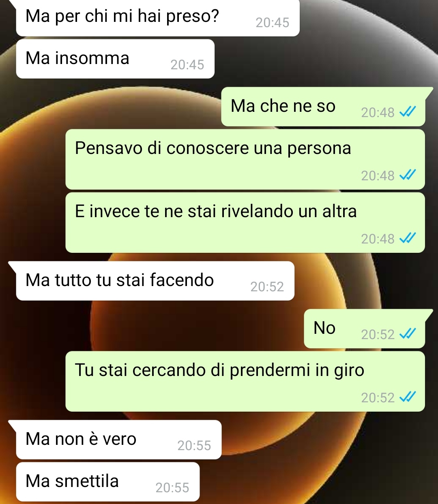Tap the read ticks beside the "No" message
Screen dimensions: 438x504
[408, 334]
